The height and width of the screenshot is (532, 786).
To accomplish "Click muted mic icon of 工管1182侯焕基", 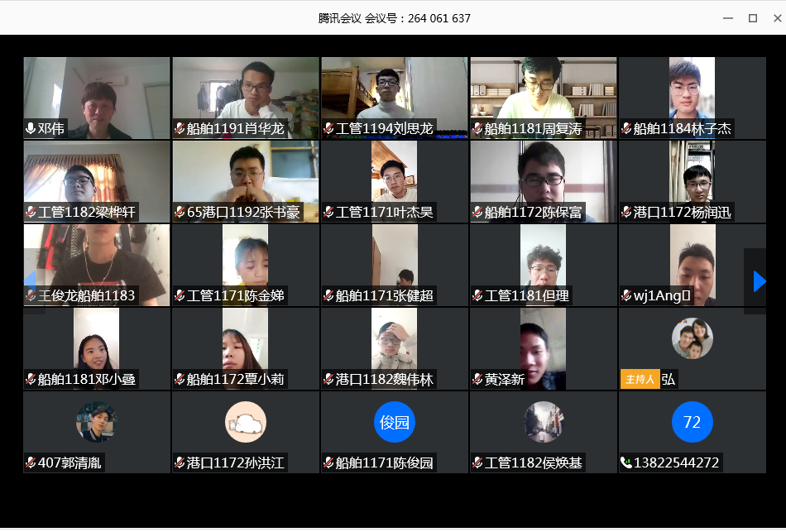I will (x=477, y=463).
